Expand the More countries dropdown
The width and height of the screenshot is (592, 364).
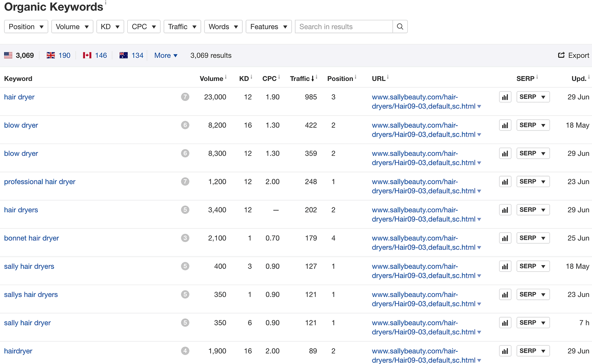coord(166,55)
